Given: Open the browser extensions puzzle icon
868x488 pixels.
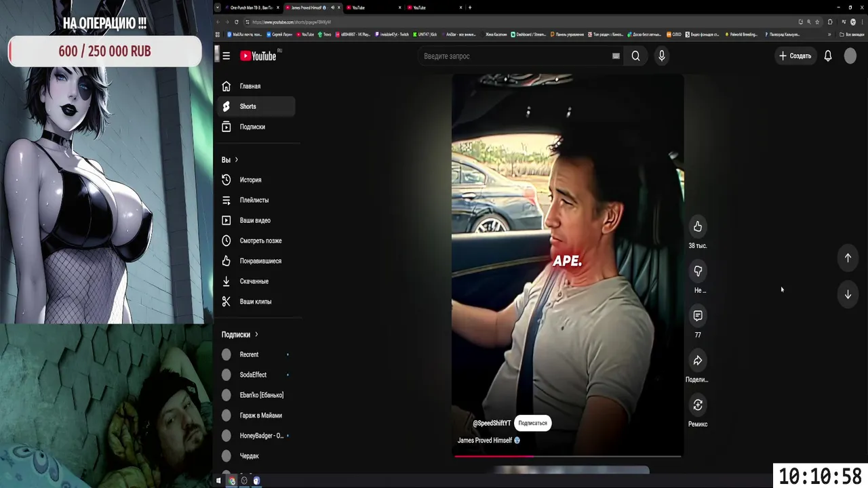Looking at the screenshot, I should coord(830,22).
